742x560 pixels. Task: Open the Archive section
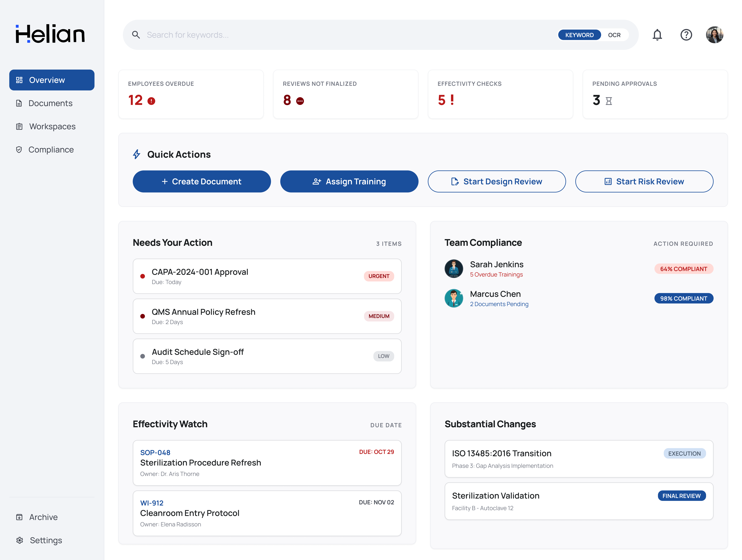[x=52, y=517]
